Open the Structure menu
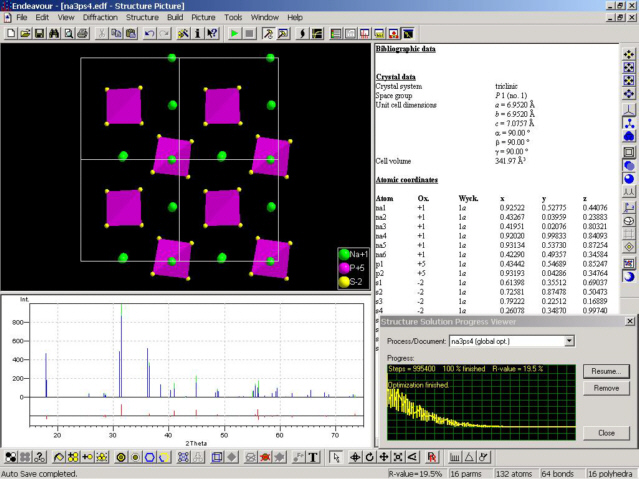The width and height of the screenshot is (639, 479). [x=143, y=18]
